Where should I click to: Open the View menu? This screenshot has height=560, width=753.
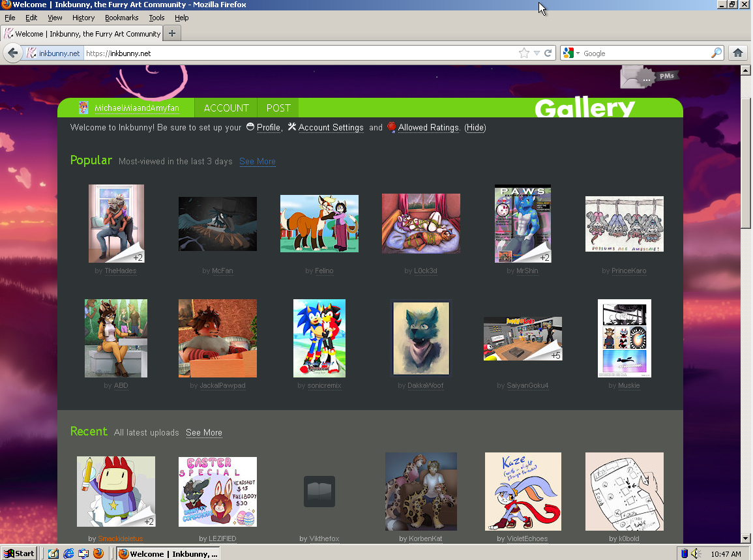tap(55, 18)
